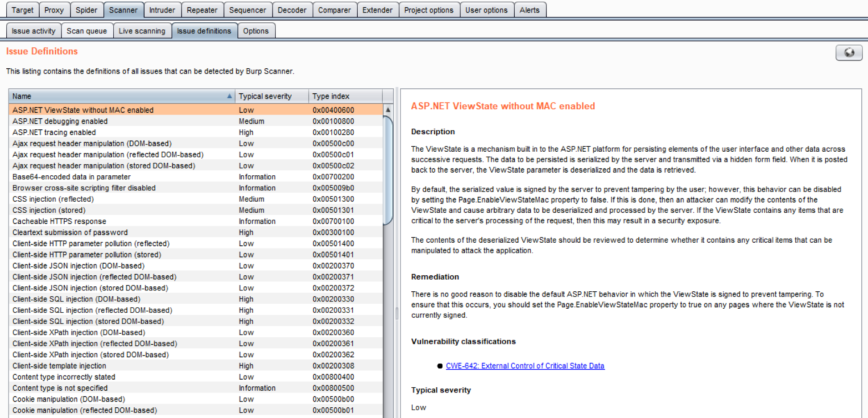Open the Project options tab
The width and height of the screenshot is (868, 418).
click(x=428, y=10)
